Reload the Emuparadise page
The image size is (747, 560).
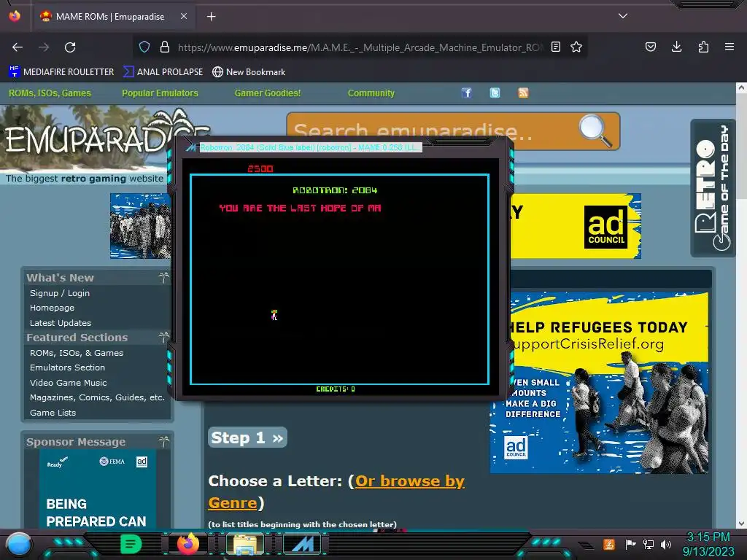click(70, 47)
